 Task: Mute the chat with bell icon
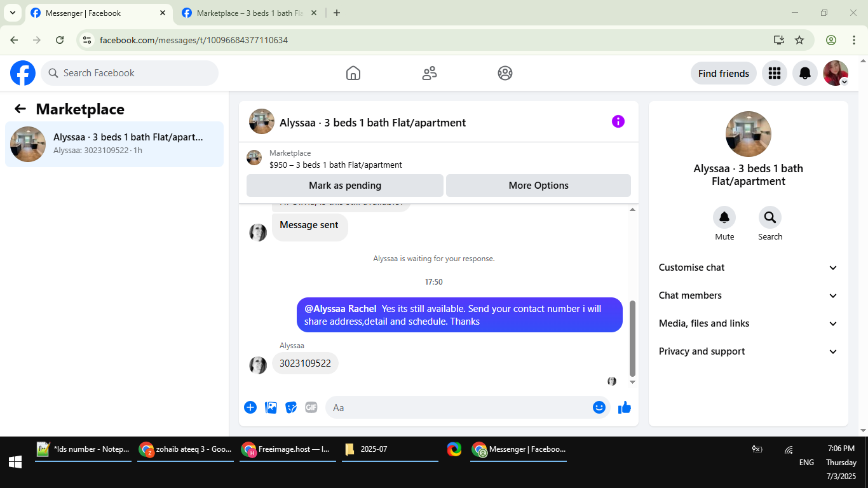724,218
